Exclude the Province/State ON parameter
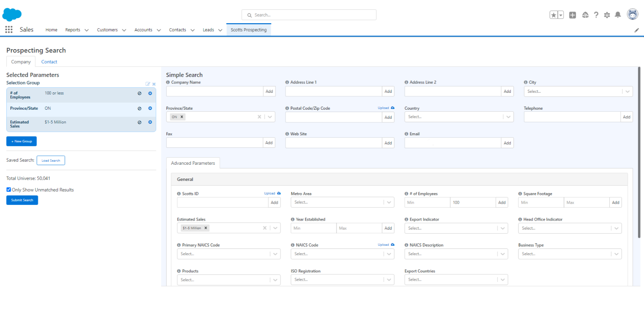 pyautogui.click(x=139, y=109)
